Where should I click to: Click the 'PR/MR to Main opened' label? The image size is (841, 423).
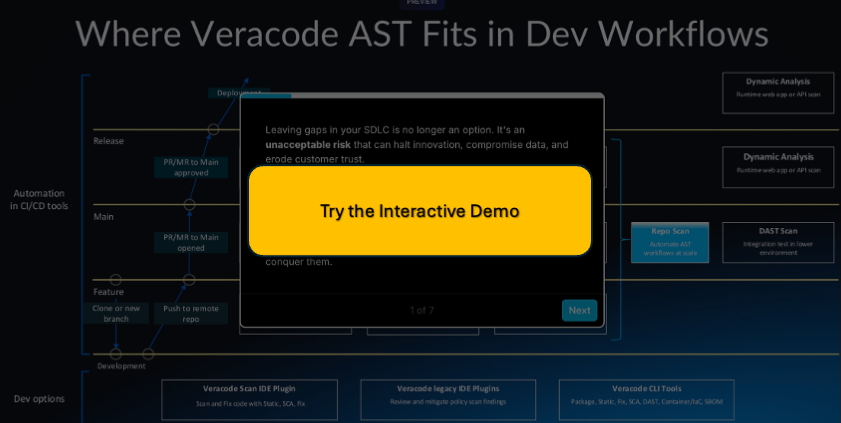[191, 242]
